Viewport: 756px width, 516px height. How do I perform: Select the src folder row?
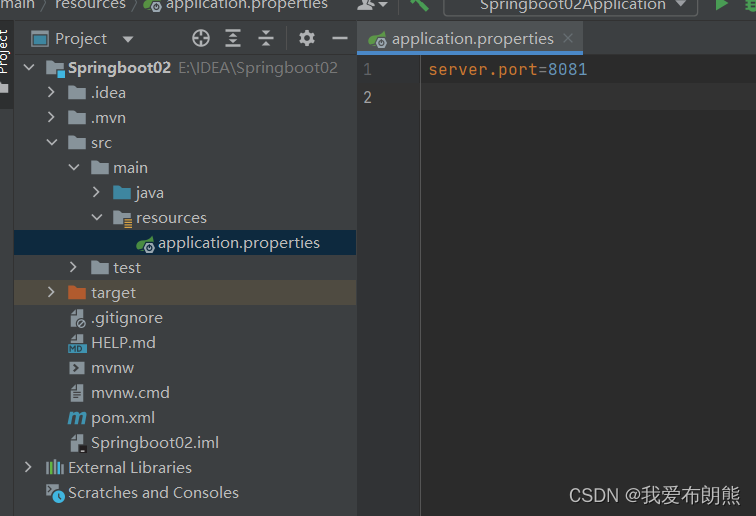[x=185, y=142]
